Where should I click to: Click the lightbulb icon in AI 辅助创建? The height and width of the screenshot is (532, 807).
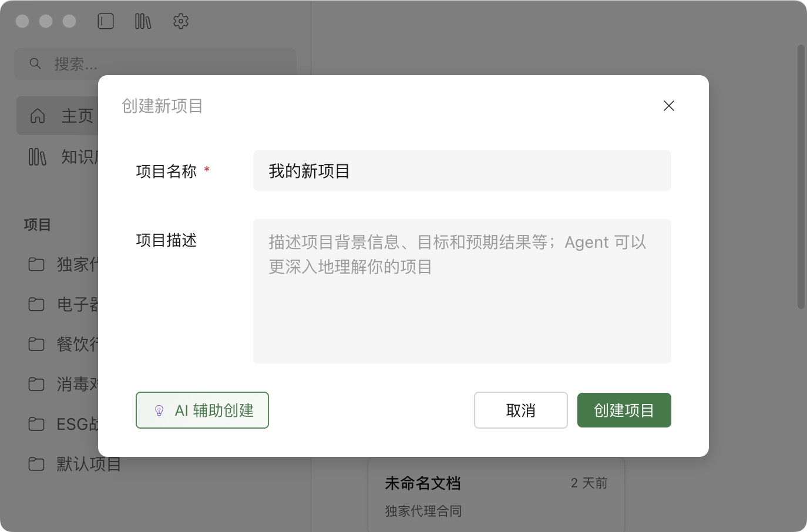tap(159, 410)
